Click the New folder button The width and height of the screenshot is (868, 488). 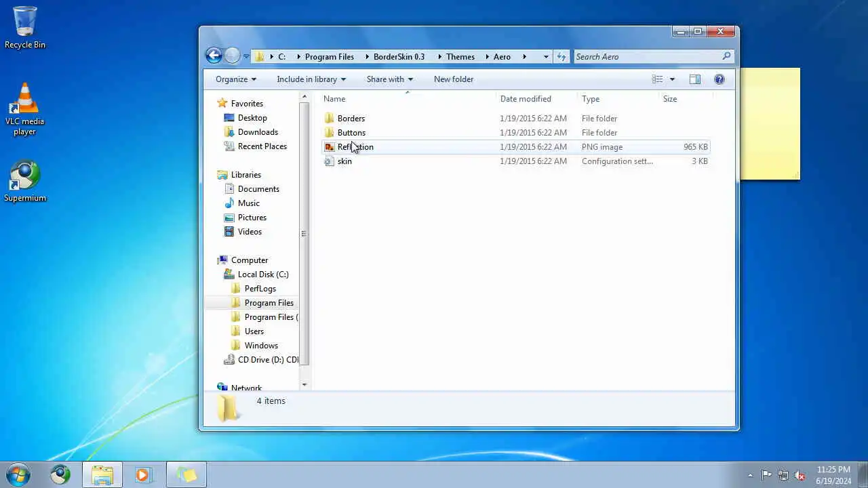(454, 79)
